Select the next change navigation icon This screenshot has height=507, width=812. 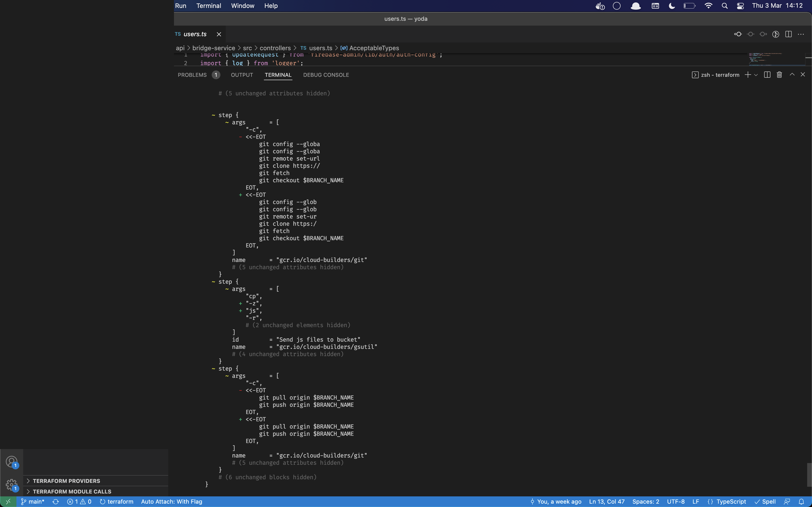763,34
